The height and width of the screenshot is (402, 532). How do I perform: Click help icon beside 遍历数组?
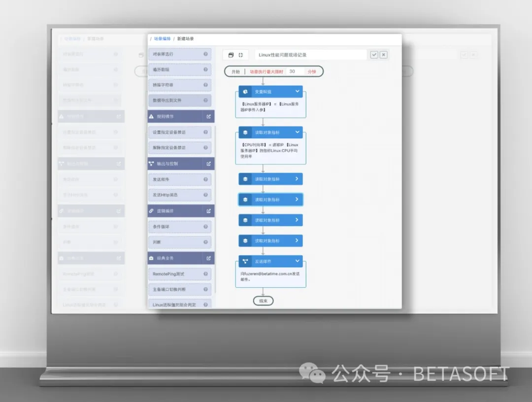pyautogui.click(x=205, y=69)
